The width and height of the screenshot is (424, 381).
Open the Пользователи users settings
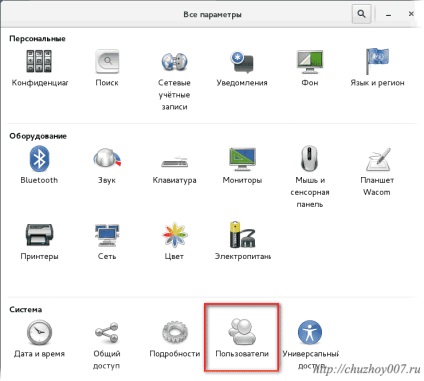(242, 338)
